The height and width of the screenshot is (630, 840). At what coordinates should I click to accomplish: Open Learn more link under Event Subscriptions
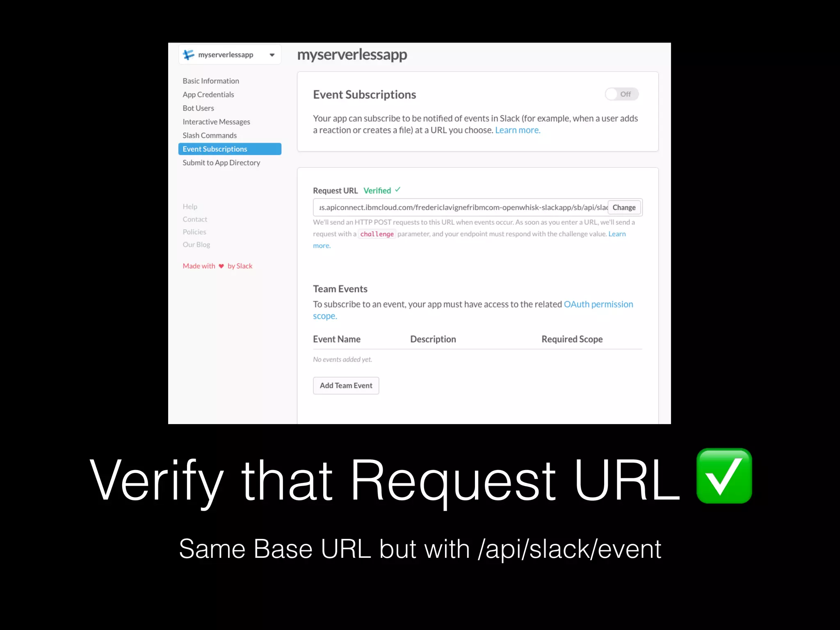coord(518,130)
